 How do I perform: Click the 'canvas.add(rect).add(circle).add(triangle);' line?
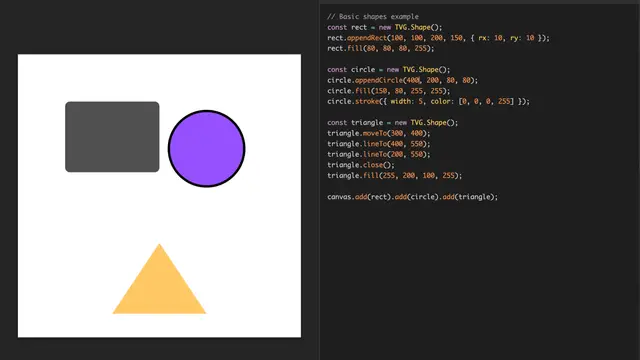[x=413, y=197]
